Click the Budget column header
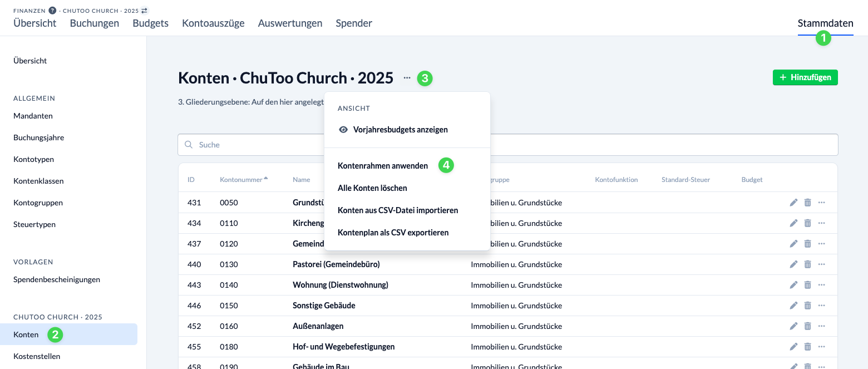Screen dimensions: 868x369 [x=752, y=180]
